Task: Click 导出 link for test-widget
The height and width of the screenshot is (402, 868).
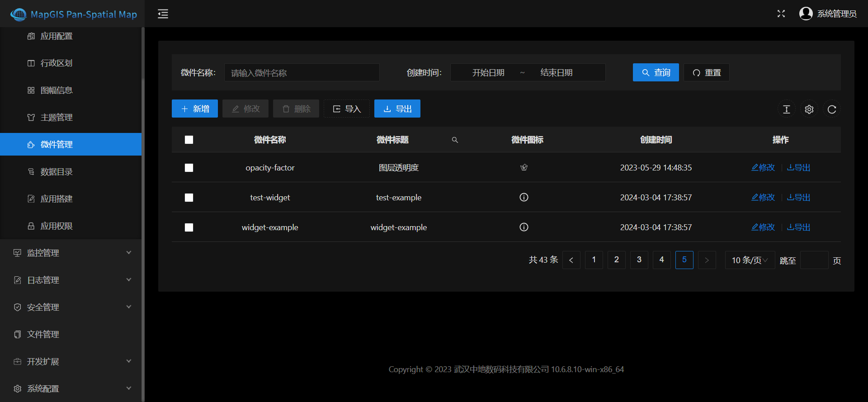Action: click(x=799, y=197)
